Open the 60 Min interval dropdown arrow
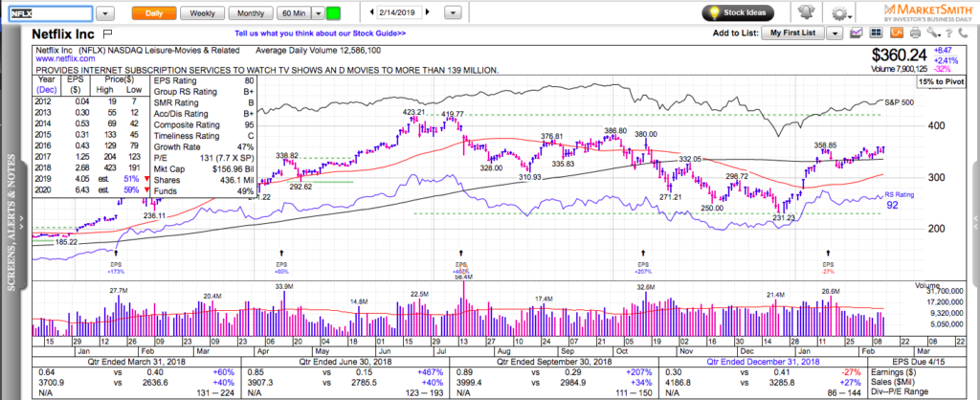Image resolution: width=980 pixels, height=400 pixels. coord(318,13)
